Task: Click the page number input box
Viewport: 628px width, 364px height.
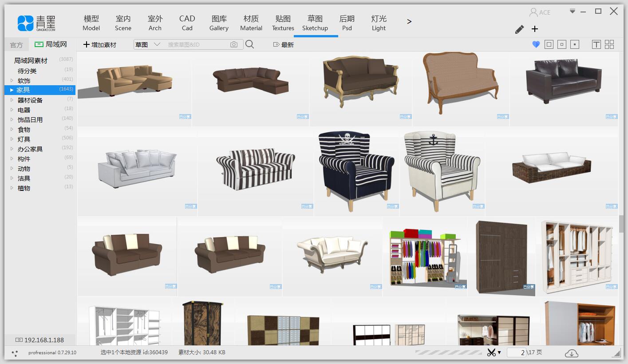Action: (x=517, y=352)
